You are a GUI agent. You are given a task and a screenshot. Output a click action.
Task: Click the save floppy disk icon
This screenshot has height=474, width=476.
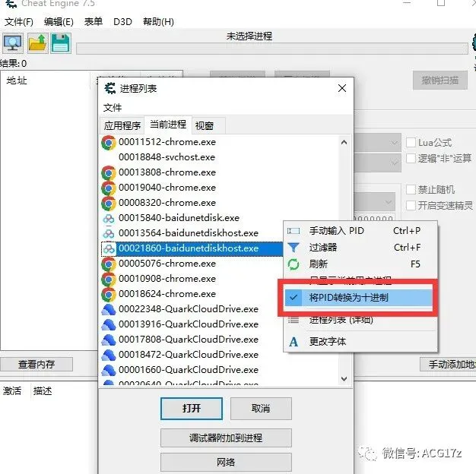click(x=61, y=43)
